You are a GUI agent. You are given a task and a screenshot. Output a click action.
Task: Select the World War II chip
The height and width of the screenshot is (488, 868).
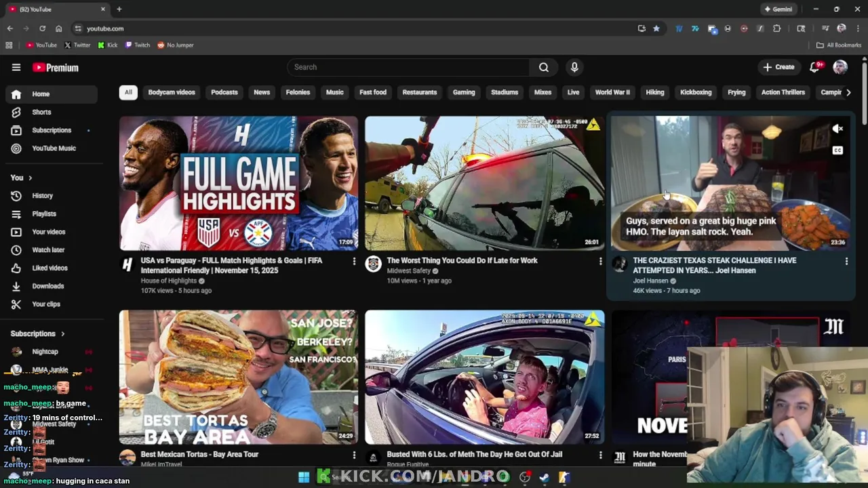click(x=612, y=92)
